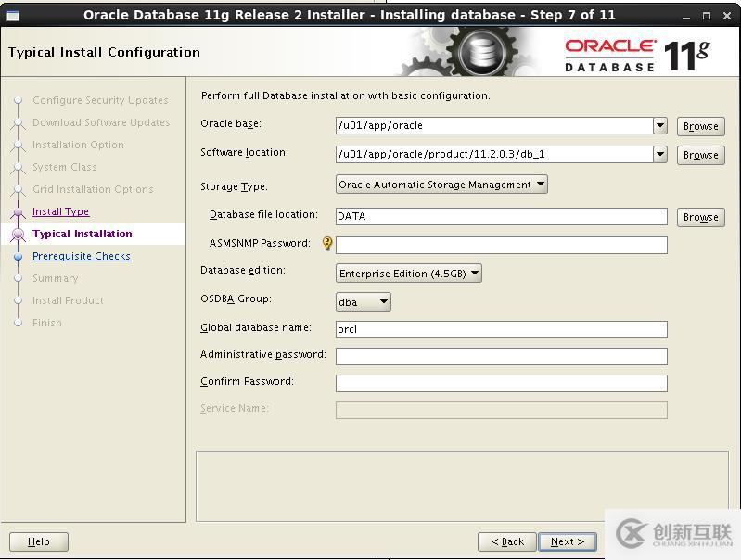Open the Prerequisite Checks step link
Viewport: 741px width, 560px height.
pos(82,256)
